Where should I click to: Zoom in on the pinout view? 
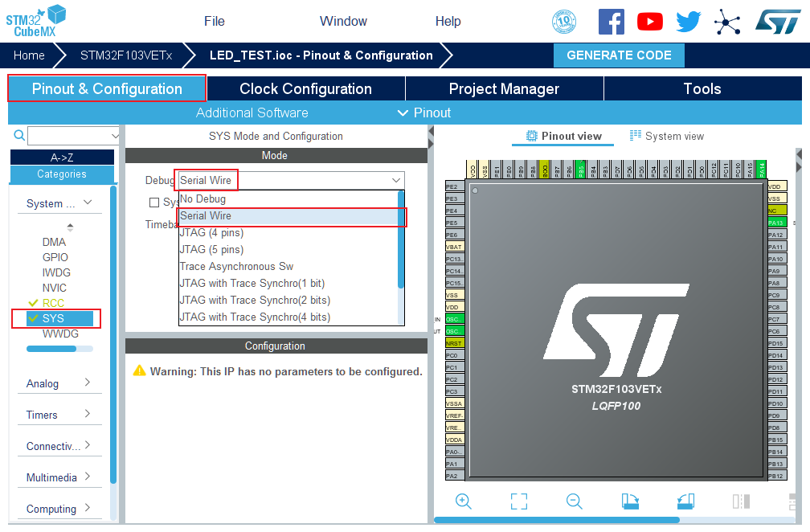(464, 501)
